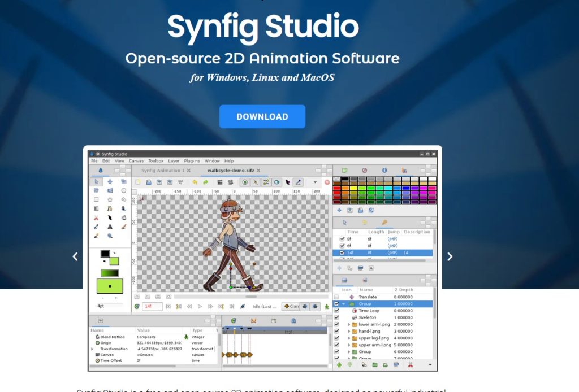Image resolution: width=579 pixels, height=392 pixels.
Task: Toggle the Translate layer checkbox
Action: pyautogui.click(x=336, y=297)
